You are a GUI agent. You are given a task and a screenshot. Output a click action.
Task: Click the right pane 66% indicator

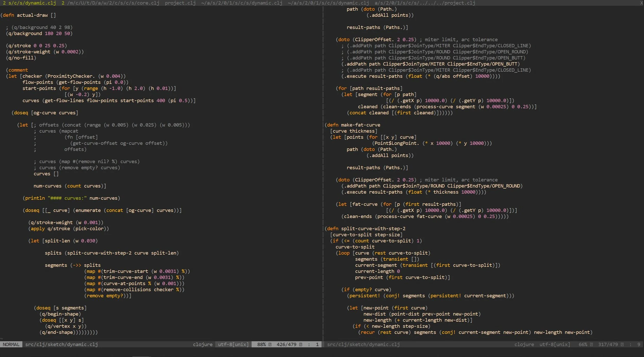583,344
